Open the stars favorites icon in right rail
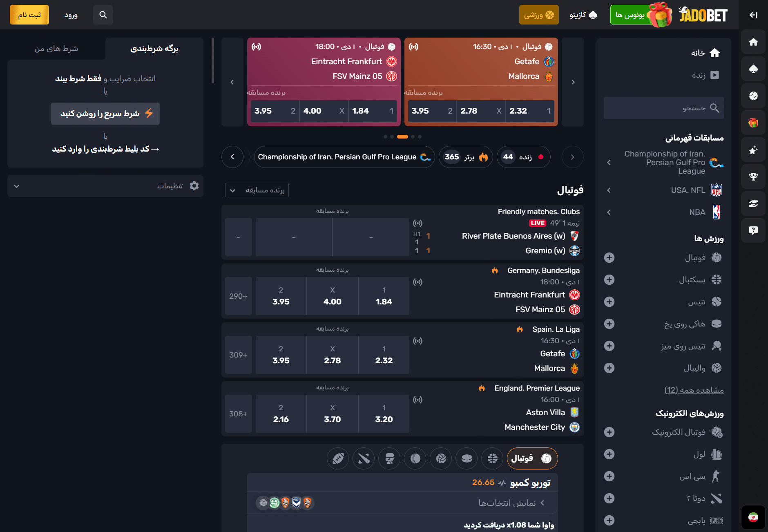The image size is (768, 532). tap(753, 150)
